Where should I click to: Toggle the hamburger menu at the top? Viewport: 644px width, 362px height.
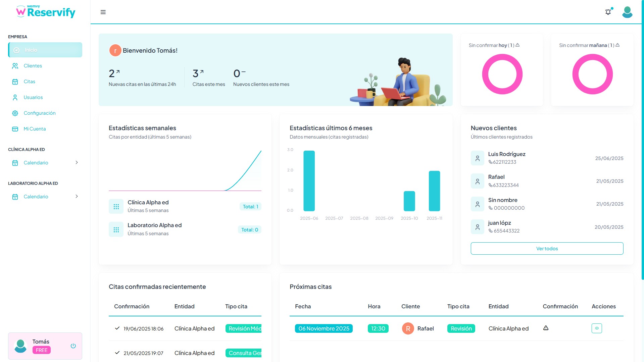point(103,12)
